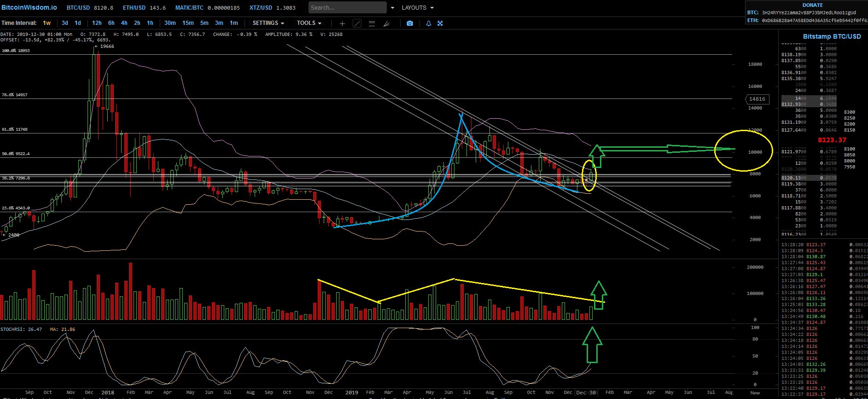Screen dimensions: 868x399
Task: Expand the LAYOUTS dropdown
Action: [x=418, y=8]
